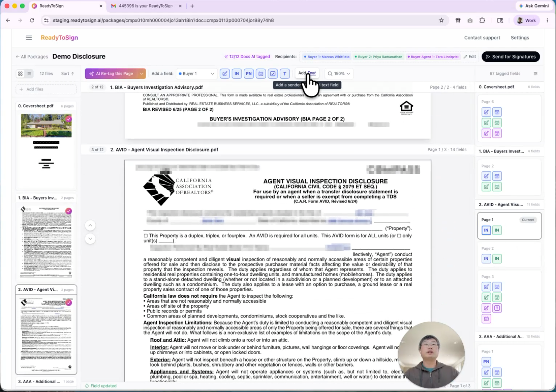556x392 pixels.
Task: Go to next page with down arrow
Action: coord(90,238)
